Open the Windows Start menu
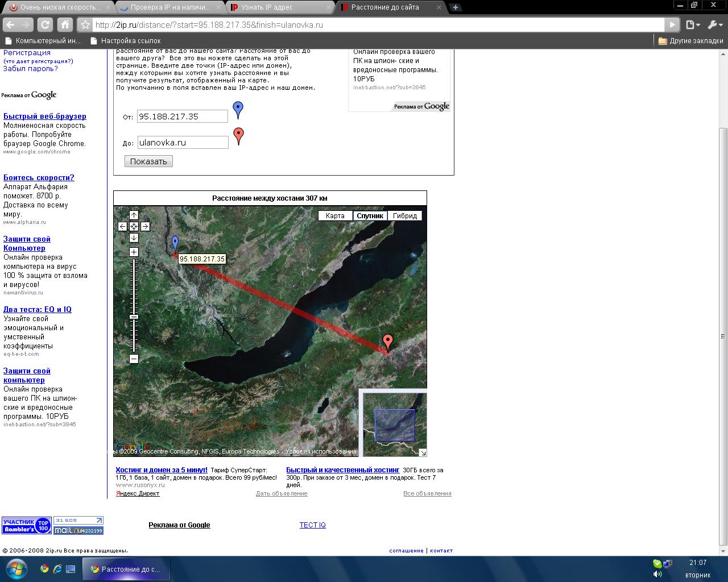Screen dimensions: 728x582 (15, 569)
